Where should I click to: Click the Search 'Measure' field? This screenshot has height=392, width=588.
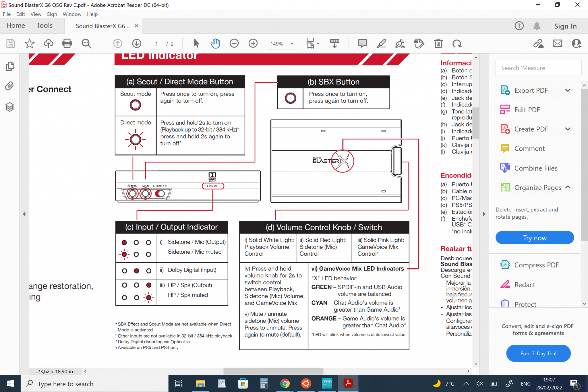click(538, 68)
